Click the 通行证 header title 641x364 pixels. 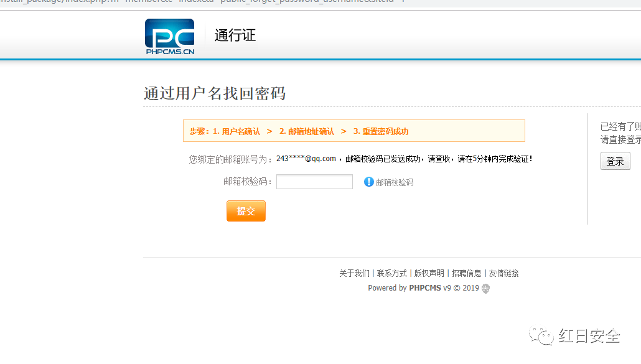[x=235, y=35]
